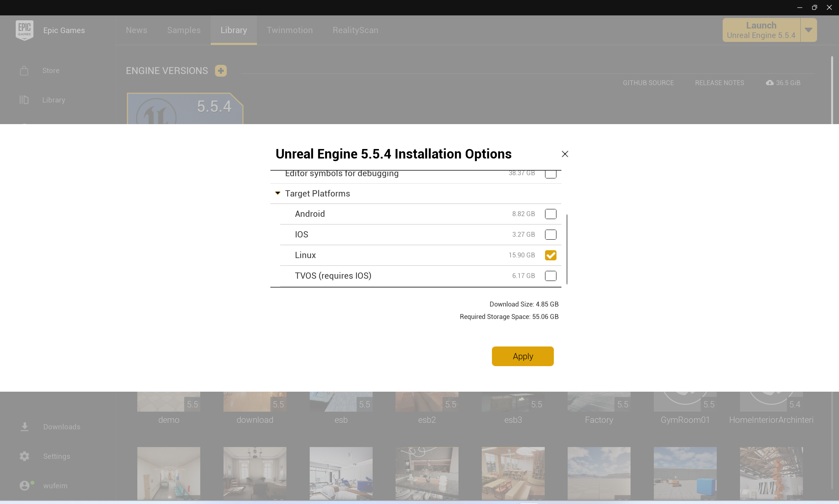
Task: Toggle Editor symbols for debugging checkbox
Action: coord(551,174)
